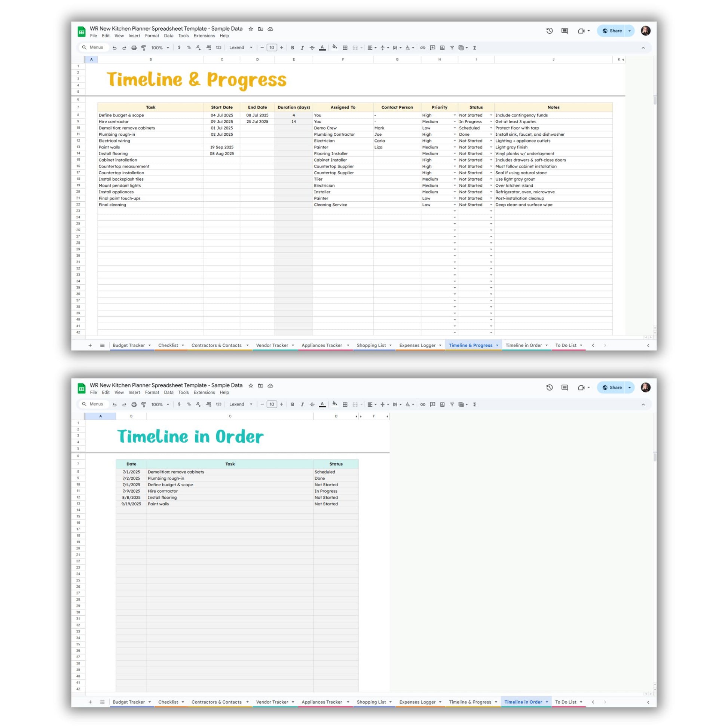The image size is (728, 728).
Task: Click the print icon in bottom window toolbar
Action: point(134,404)
